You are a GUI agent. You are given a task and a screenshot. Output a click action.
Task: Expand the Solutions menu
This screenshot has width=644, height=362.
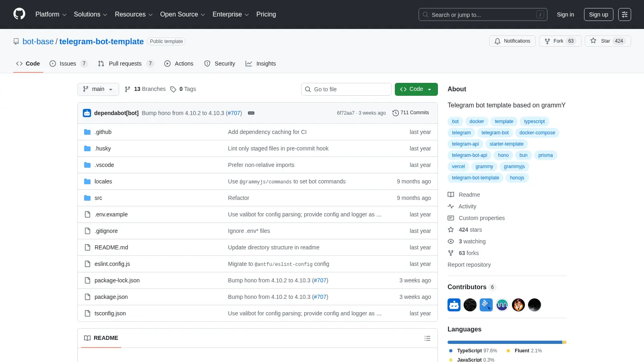91,14
